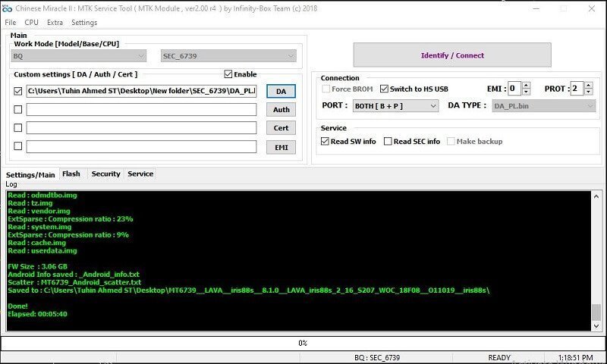Uncheck the DA file path checkbox

click(x=17, y=91)
